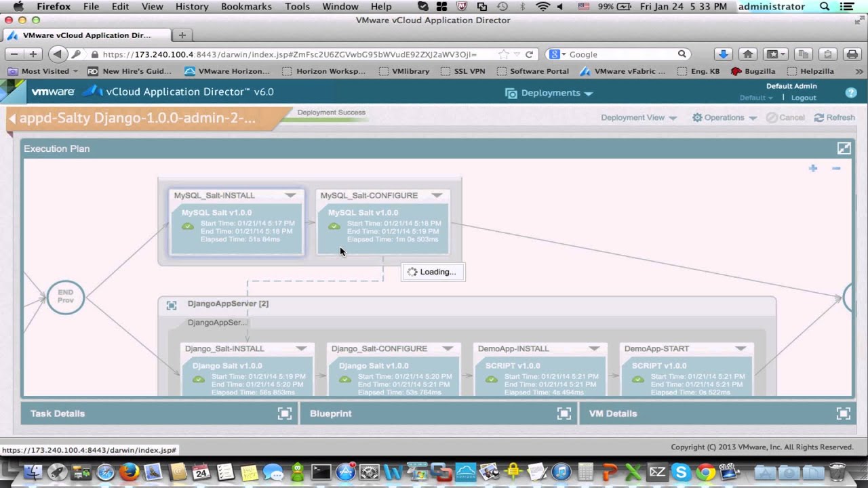Image resolution: width=868 pixels, height=488 pixels.
Task: Open the History menu
Action: pyautogui.click(x=192, y=6)
